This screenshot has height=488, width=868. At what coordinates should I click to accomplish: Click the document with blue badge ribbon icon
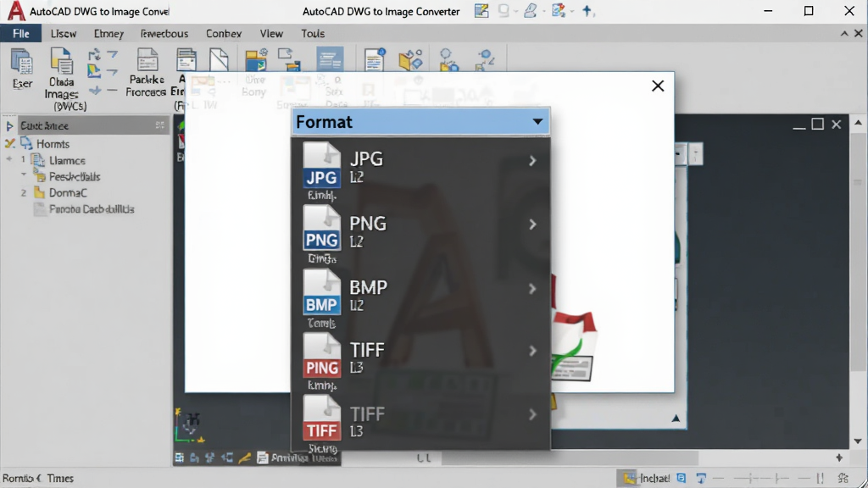(x=374, y=60)
